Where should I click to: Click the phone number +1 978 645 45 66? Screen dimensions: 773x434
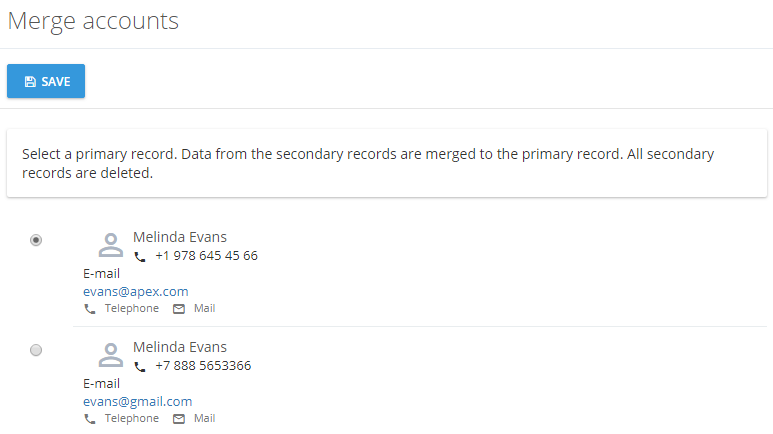(207, 255)
